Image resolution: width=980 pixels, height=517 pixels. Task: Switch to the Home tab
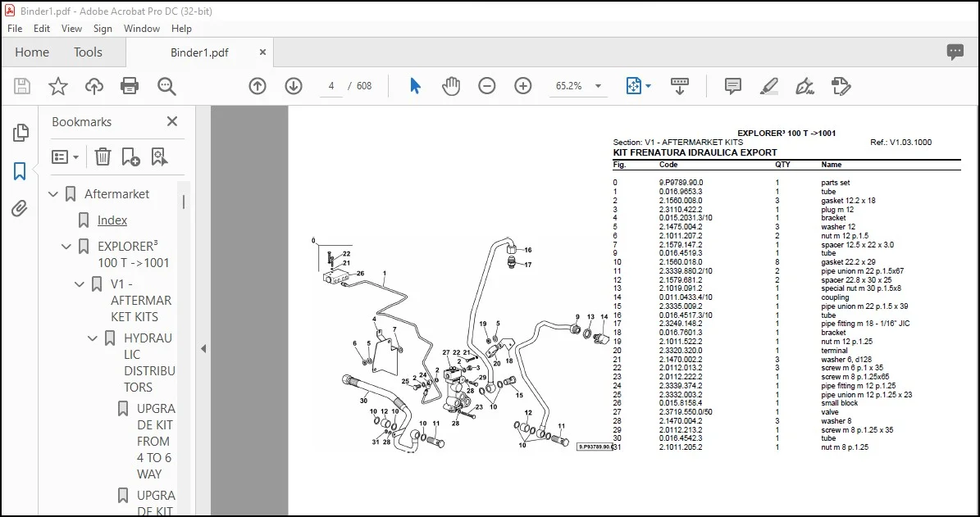coord(32,52)
